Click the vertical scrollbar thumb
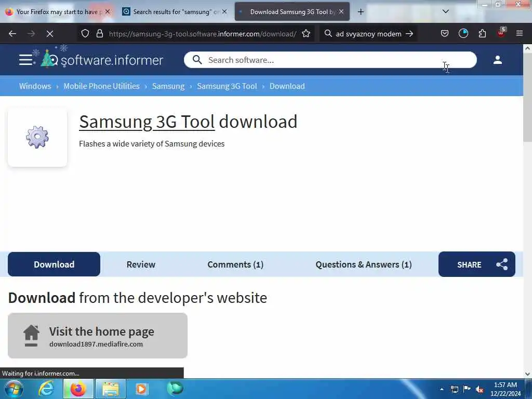Screen dimensions: 532x399 point(527,98)
